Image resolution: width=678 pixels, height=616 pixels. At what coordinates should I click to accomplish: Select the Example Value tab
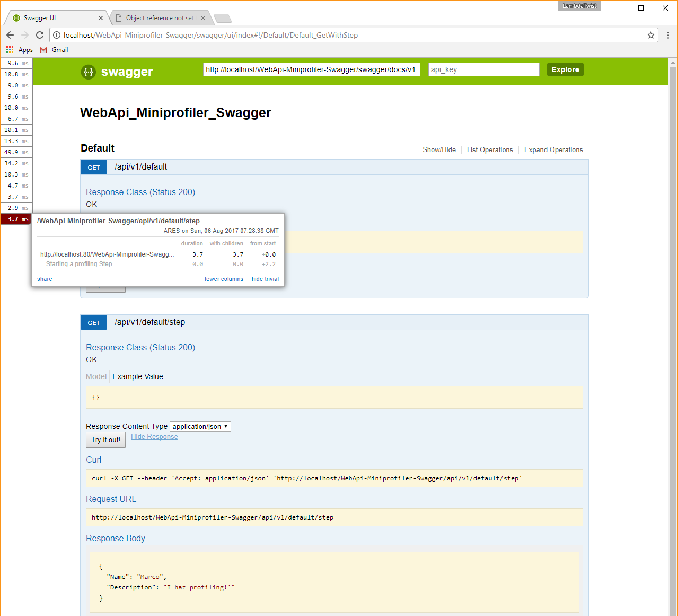137,376
